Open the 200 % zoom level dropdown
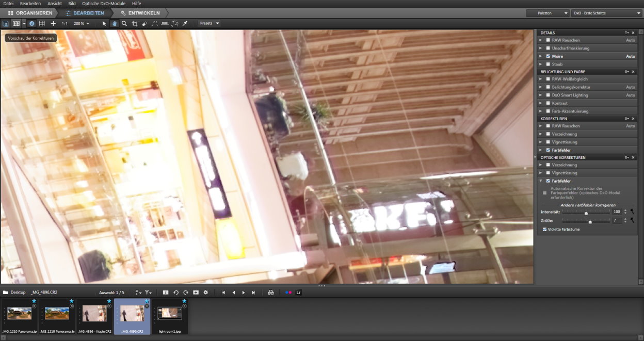Viewport: 644px width, 341px height. (82, 24)
